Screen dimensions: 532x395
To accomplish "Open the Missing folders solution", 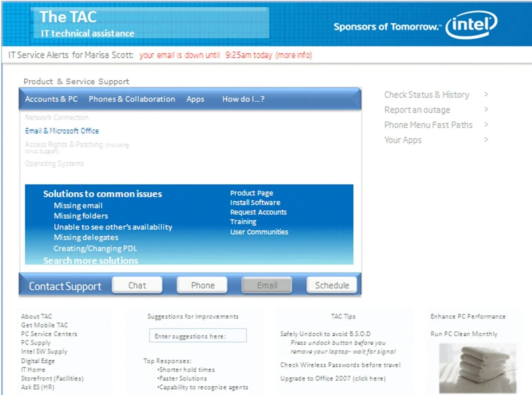I will point(81,216).
